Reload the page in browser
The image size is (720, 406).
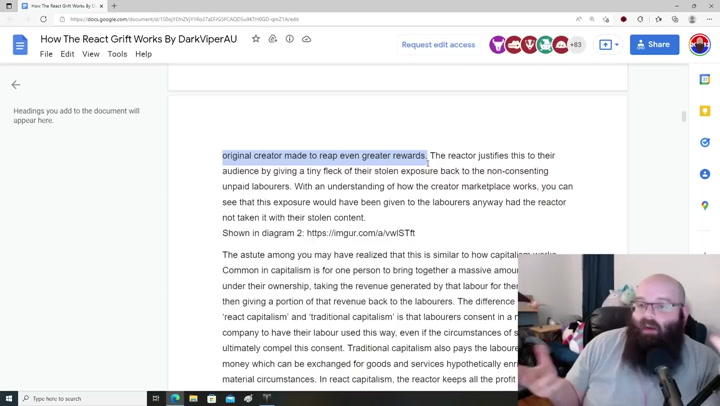click(x=43, y=19)
